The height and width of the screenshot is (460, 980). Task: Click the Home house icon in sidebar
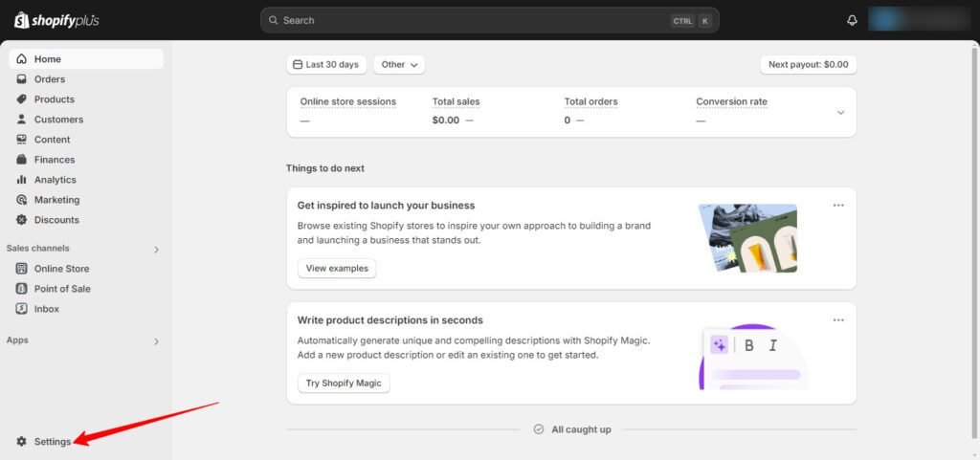point(22,58)
